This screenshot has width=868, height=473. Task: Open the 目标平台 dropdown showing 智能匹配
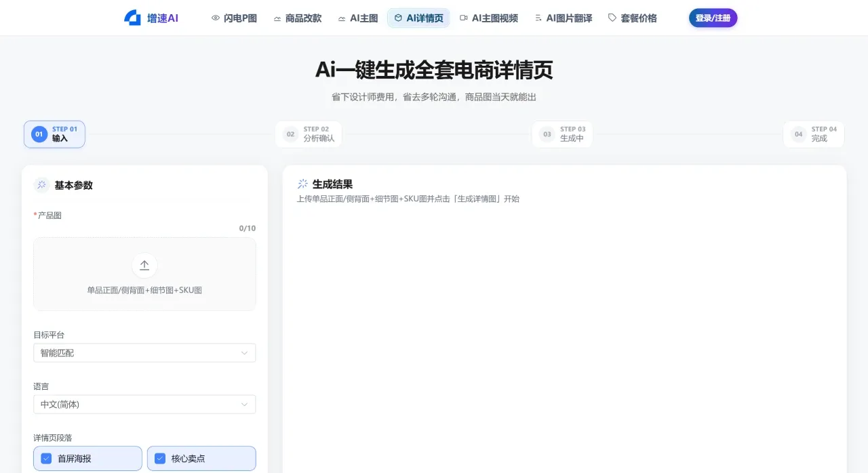(144, 352)
